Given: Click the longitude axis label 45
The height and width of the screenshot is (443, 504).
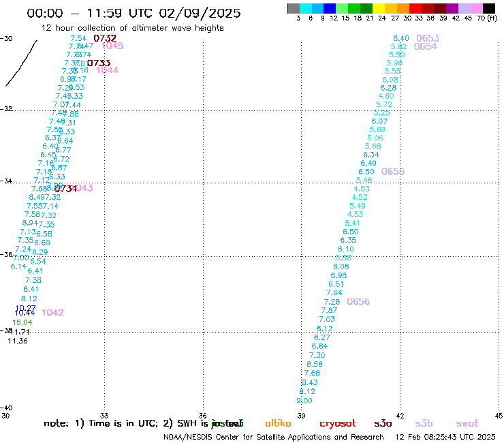Looking at the screenshot, I should pos(499,416).
